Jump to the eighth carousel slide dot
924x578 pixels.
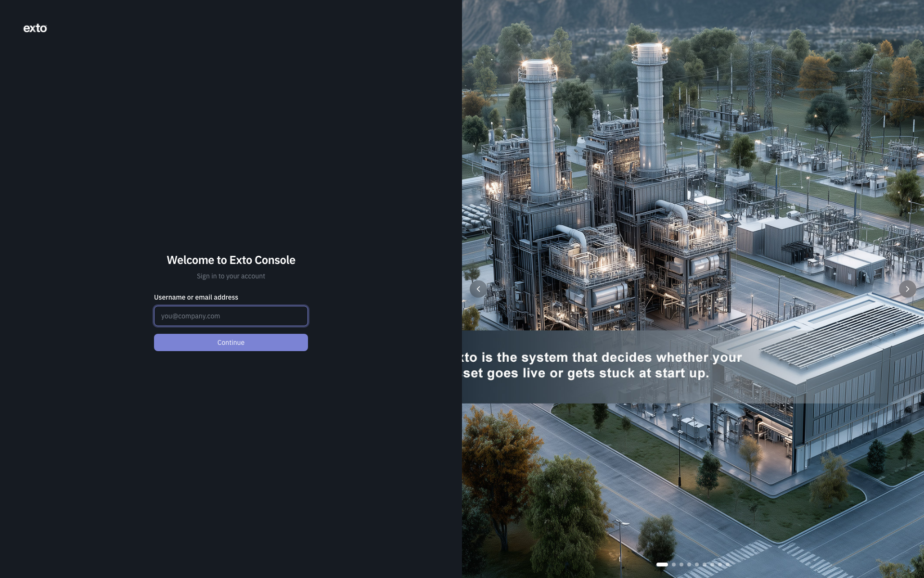pyautogui.click(x=720, y=565)
